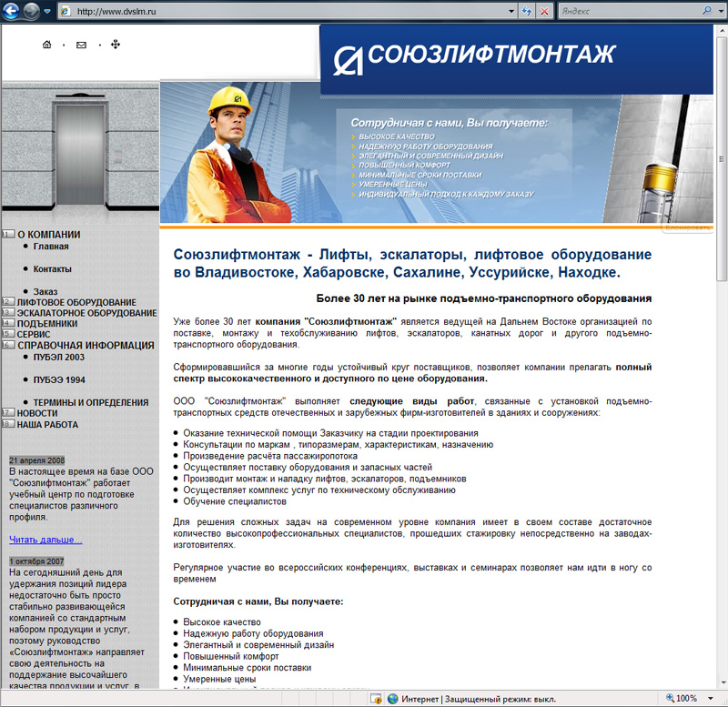Screen dimensions: 728x707
Task: Open the zoom level dropdown arrow
Action: click(711, 698)
